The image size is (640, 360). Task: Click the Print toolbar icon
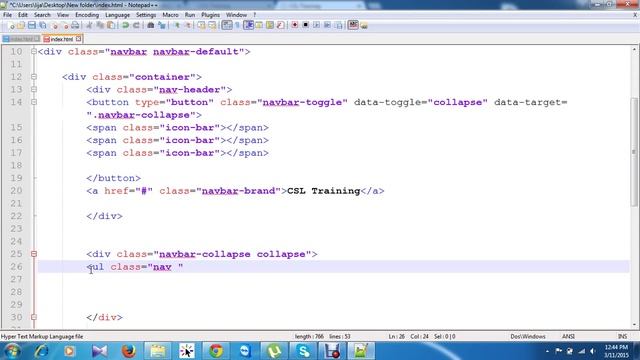(x=75, y=25)
